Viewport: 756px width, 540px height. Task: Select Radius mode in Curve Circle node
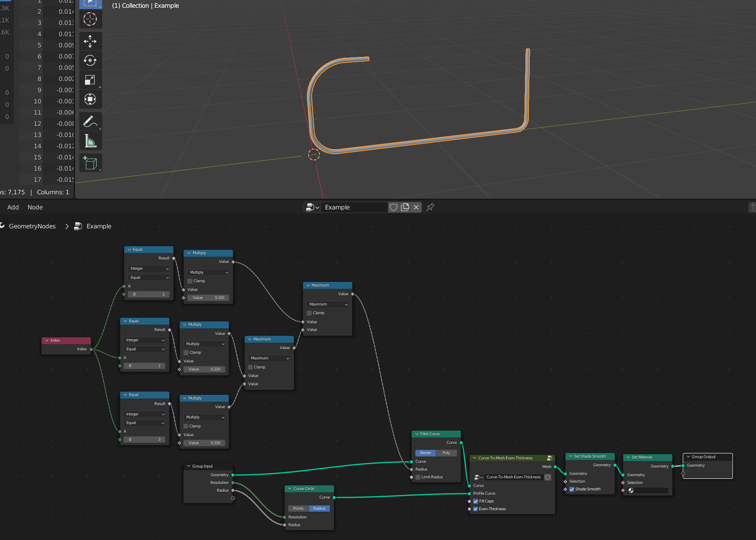tap(319, 509)
